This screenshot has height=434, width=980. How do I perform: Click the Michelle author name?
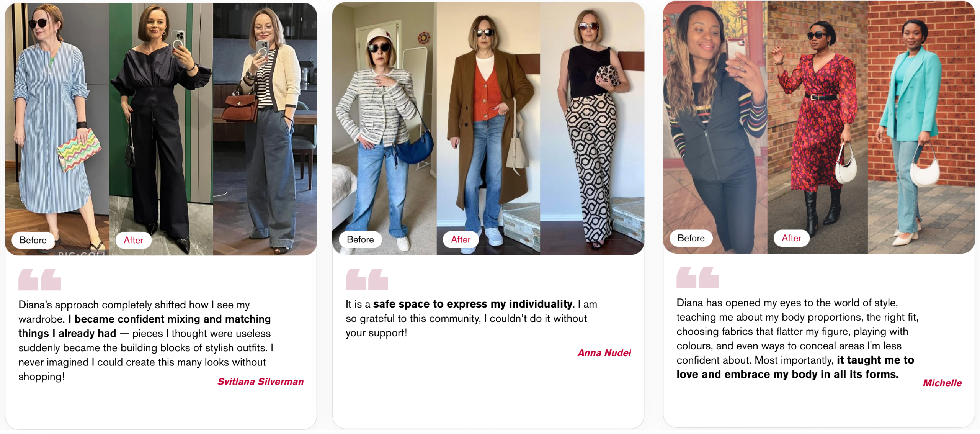tap(942, 383)
